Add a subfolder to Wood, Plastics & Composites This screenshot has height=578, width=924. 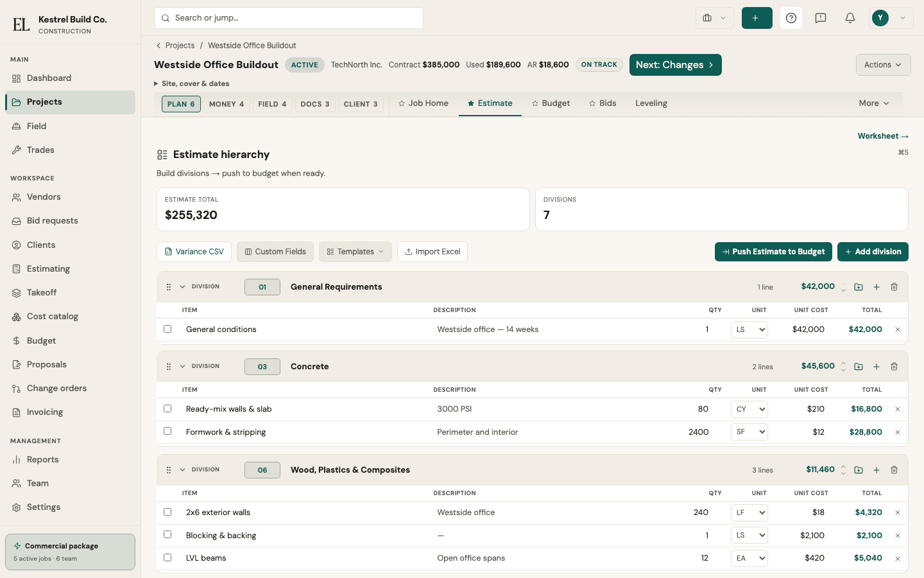pos(859,470)
